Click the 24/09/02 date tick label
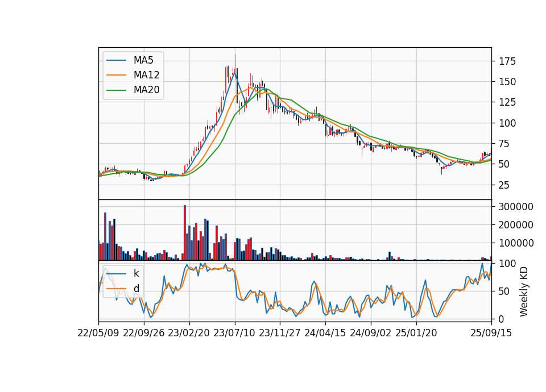The width and height of the screenshot is (546, 392). pyautogui.click(x=370, y=333)
